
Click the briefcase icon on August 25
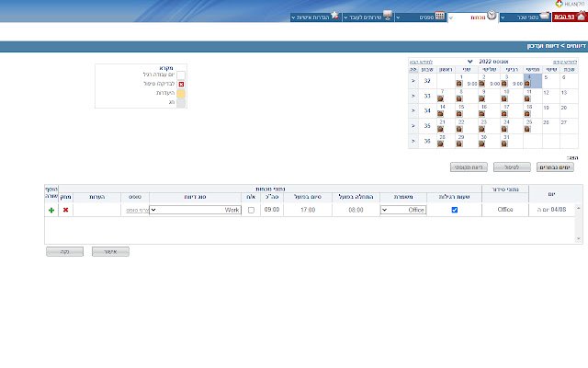click(x=527, y=129)
